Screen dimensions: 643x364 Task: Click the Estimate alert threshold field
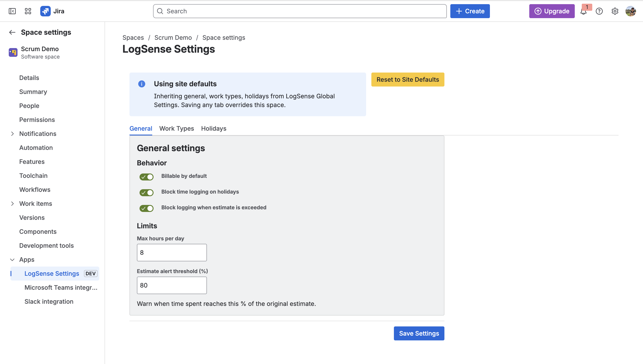172,286
